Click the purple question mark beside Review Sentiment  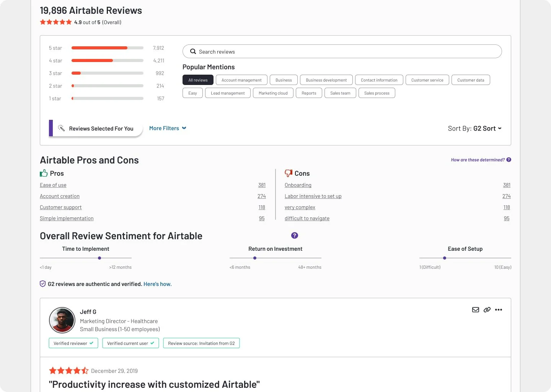tap(295, 235)
